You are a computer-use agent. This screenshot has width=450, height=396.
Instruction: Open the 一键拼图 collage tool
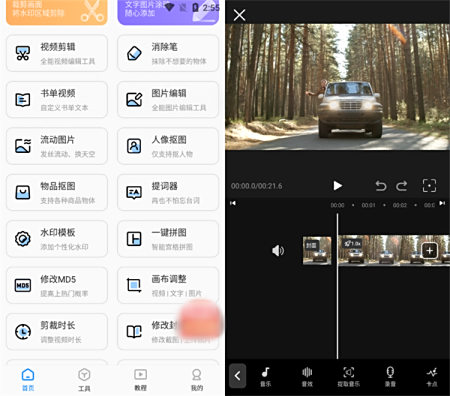tap(168, 239)
